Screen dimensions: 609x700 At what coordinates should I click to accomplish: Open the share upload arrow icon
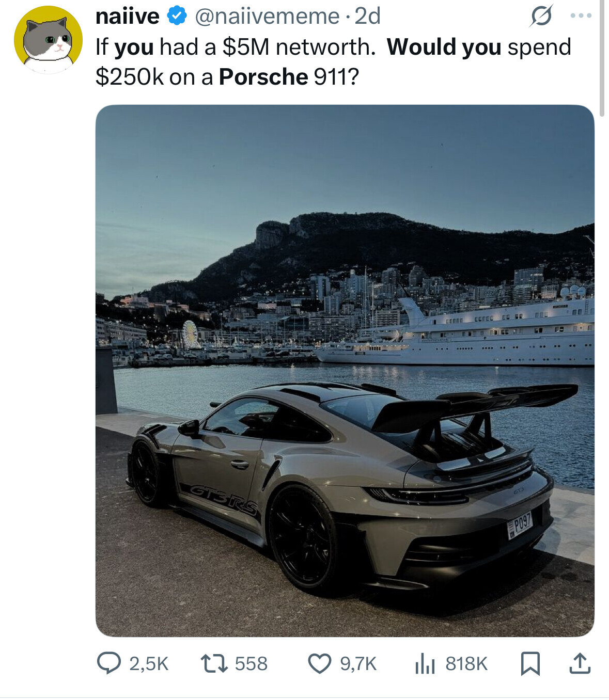tap(580, 663)
